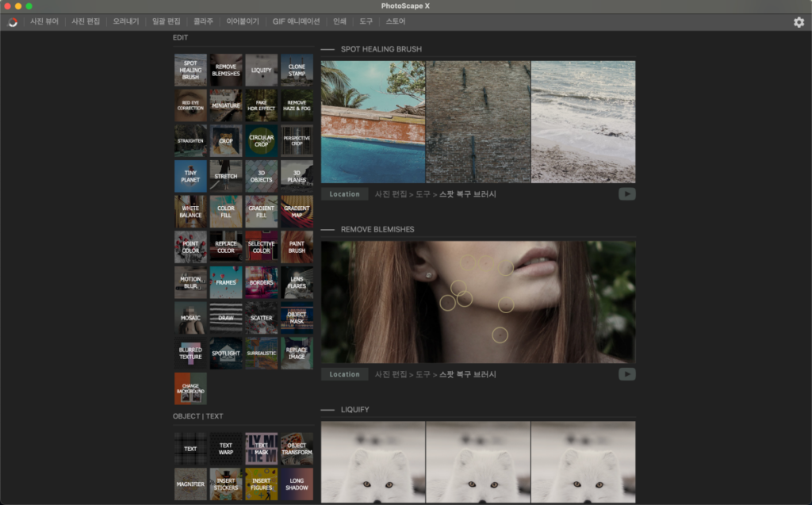
Task: Choose the Tiny Planet effect tile
Action: [x=190, y=176]
